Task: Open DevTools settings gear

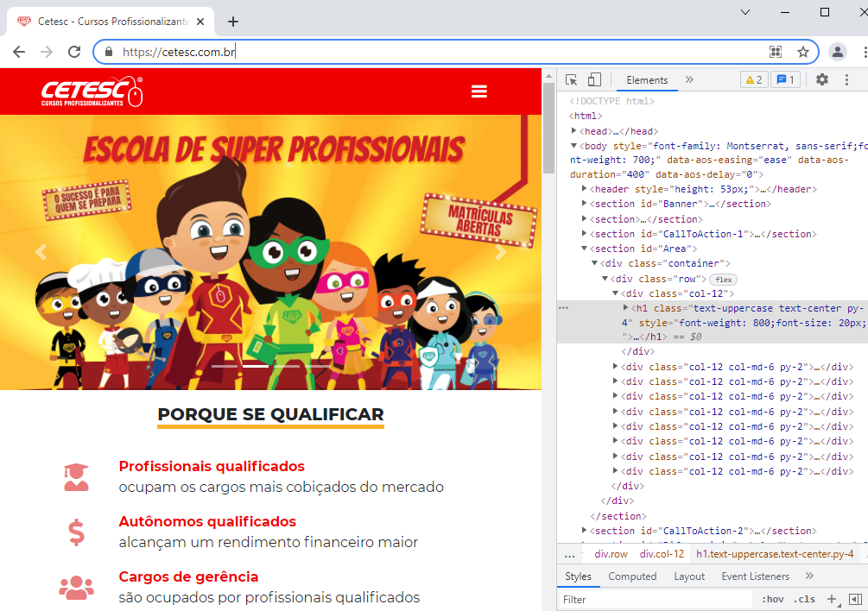Action: tap(822, 79)
